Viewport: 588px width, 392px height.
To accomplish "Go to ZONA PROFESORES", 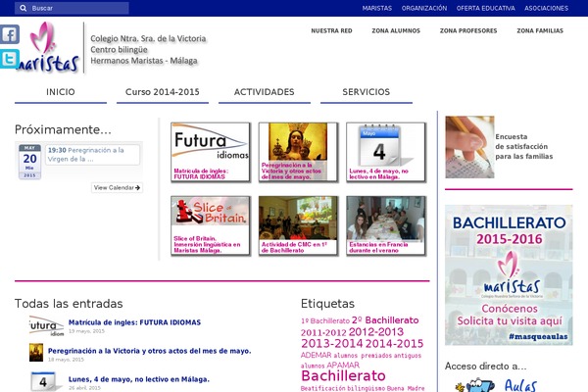I will [468, 30].
